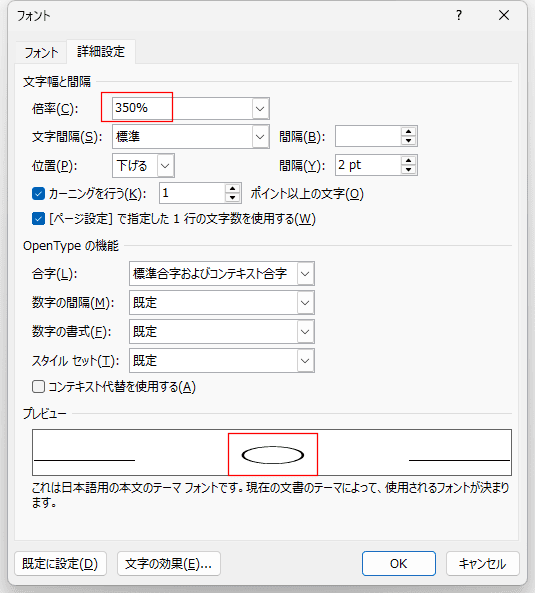Open 文字の効果 settings button

click(169, 564)
